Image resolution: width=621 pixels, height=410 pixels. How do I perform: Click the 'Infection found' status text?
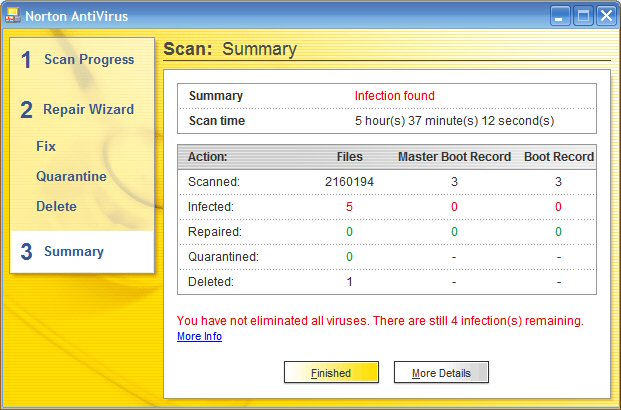click(394, 95)
